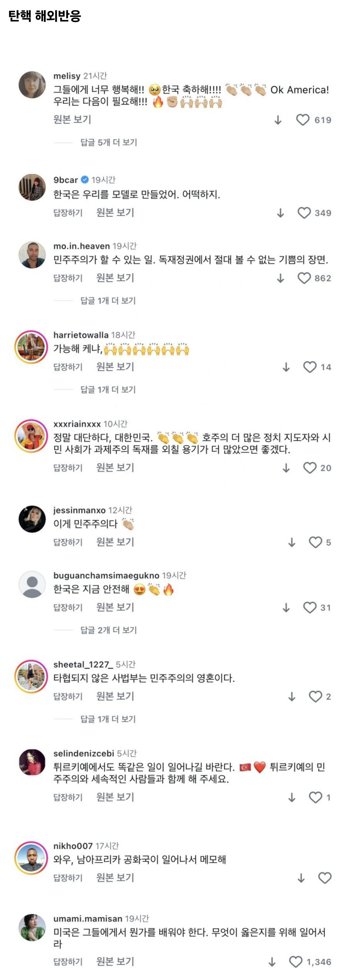The width and height of the screenshot is (346, 980).
Task: Open username buguanchamsimaegukno profile
Action: coord(106,575)
